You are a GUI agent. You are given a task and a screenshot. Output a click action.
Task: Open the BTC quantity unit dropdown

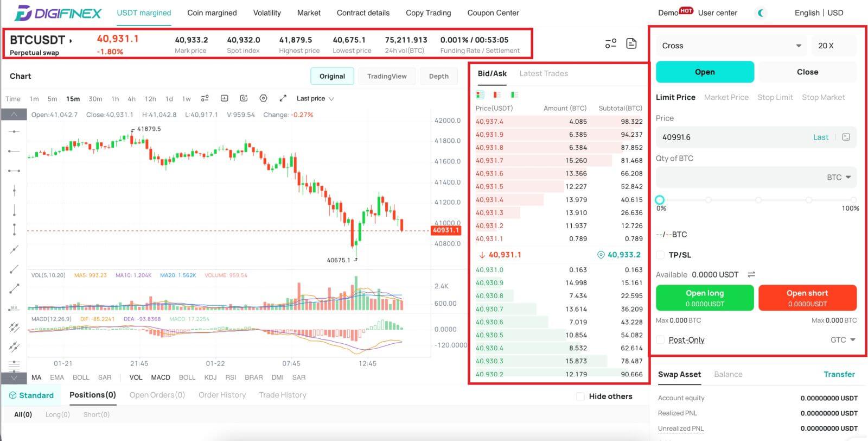[x=839, y=178]
